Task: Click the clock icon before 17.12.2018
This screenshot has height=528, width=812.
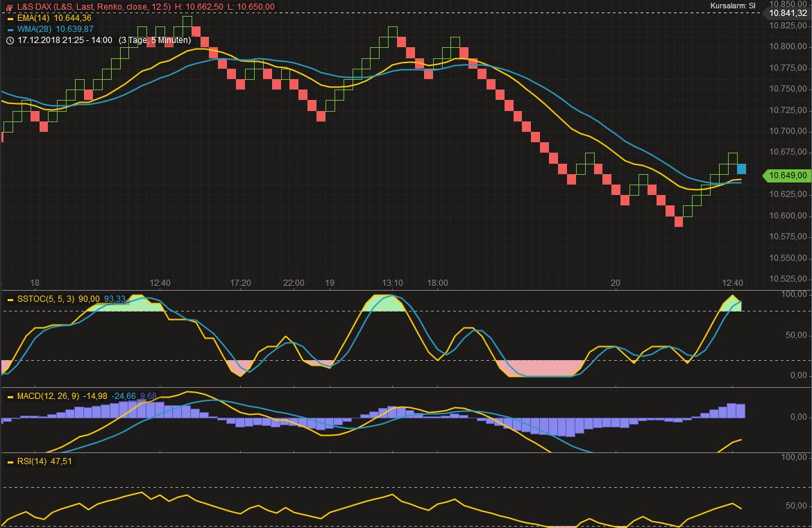Action: click(10, 40)
